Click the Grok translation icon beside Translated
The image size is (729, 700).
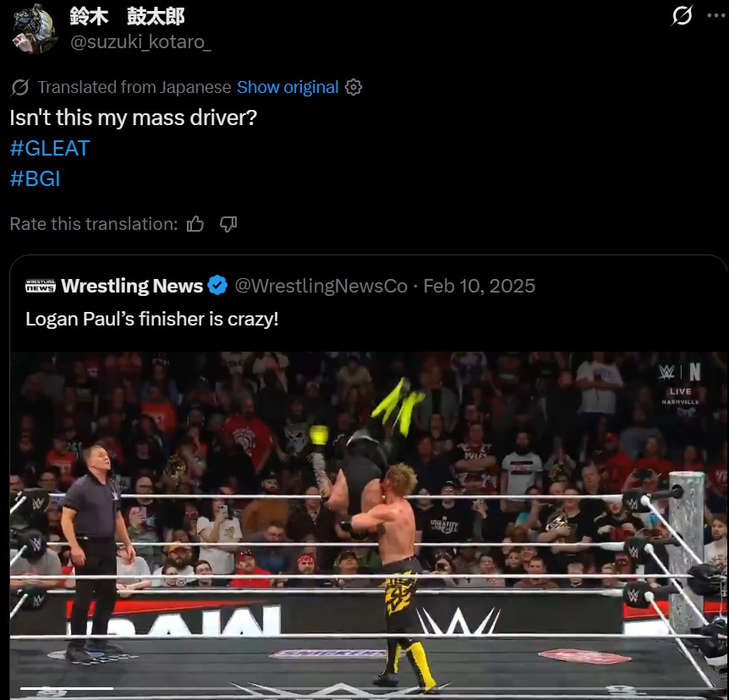[x=20, y=87]
